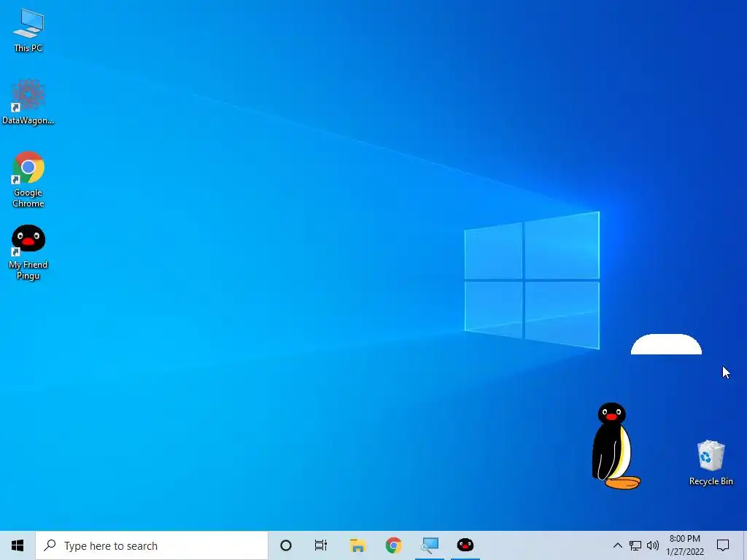Click the 'Type here to search' box

coord(152,545)
